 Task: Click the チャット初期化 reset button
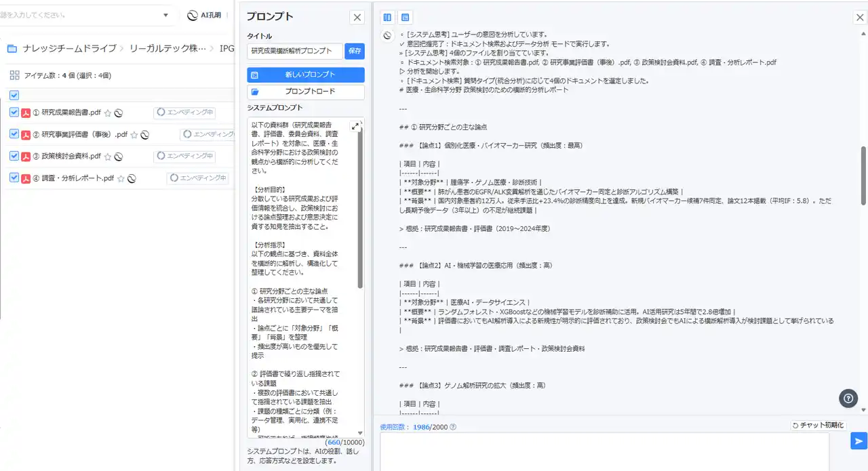click(818, 426)
